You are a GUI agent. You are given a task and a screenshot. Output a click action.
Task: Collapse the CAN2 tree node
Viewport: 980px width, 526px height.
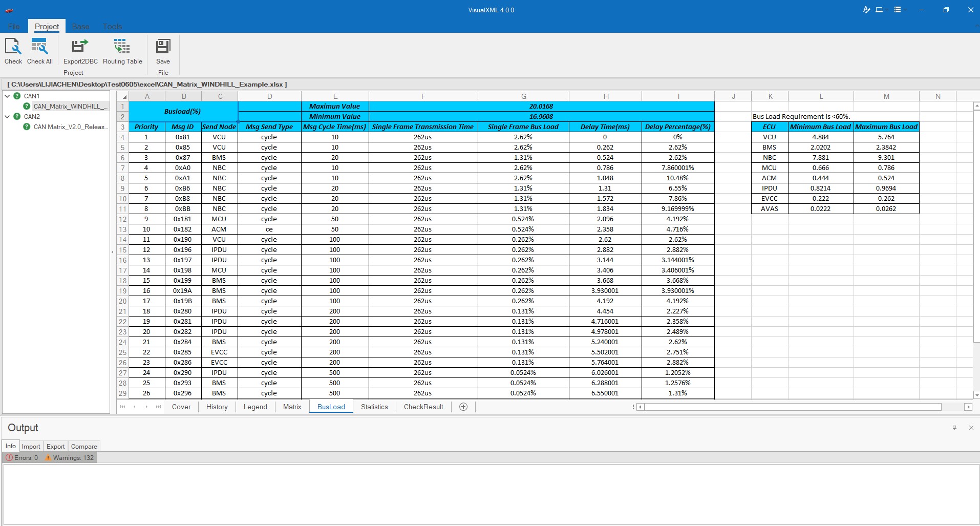click(7, 116)
